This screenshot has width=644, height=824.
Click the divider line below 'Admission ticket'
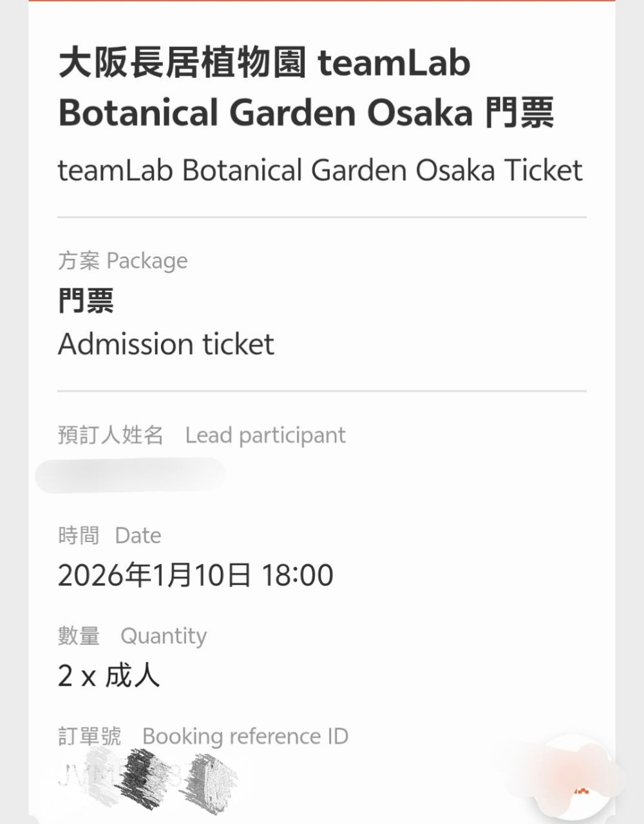pyautogui.click(x=322, y=391)
